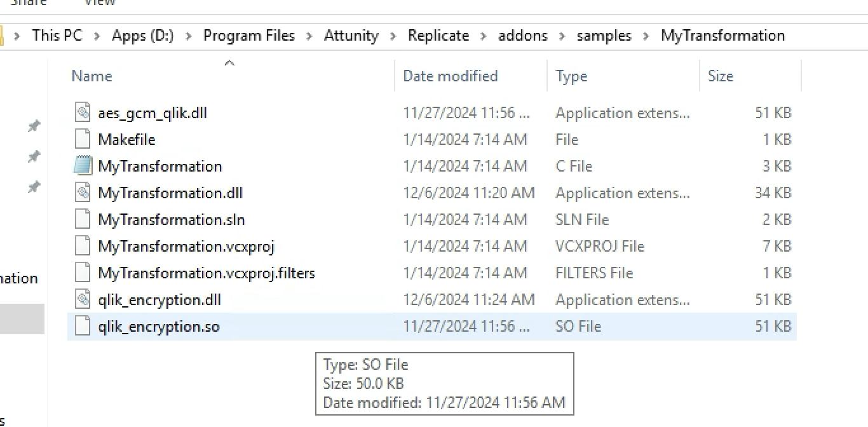Click the VCXPROJ File type cell

click(x=600, y=247)
